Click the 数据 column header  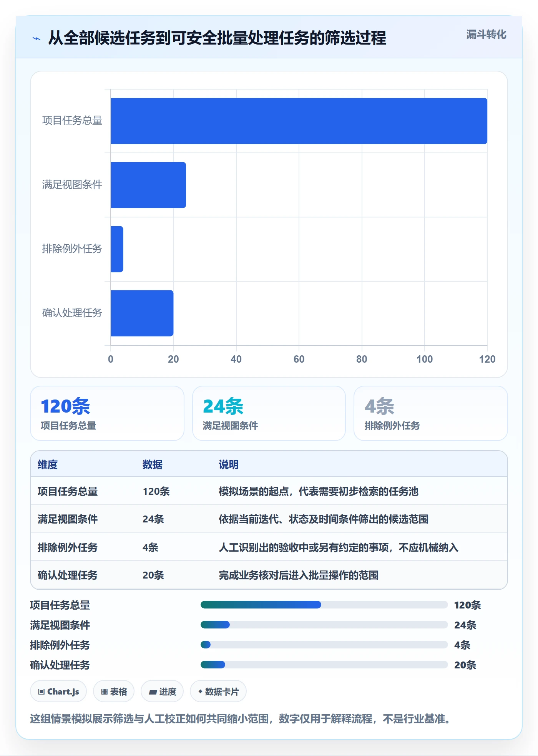coord(153,464)
